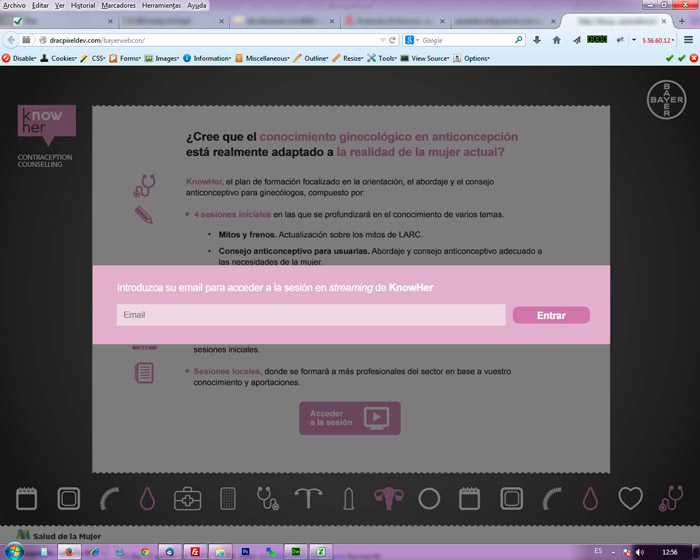This screenshot has height=560, width=700.
Task: Close the first browser tab
Action: [110, 21]
